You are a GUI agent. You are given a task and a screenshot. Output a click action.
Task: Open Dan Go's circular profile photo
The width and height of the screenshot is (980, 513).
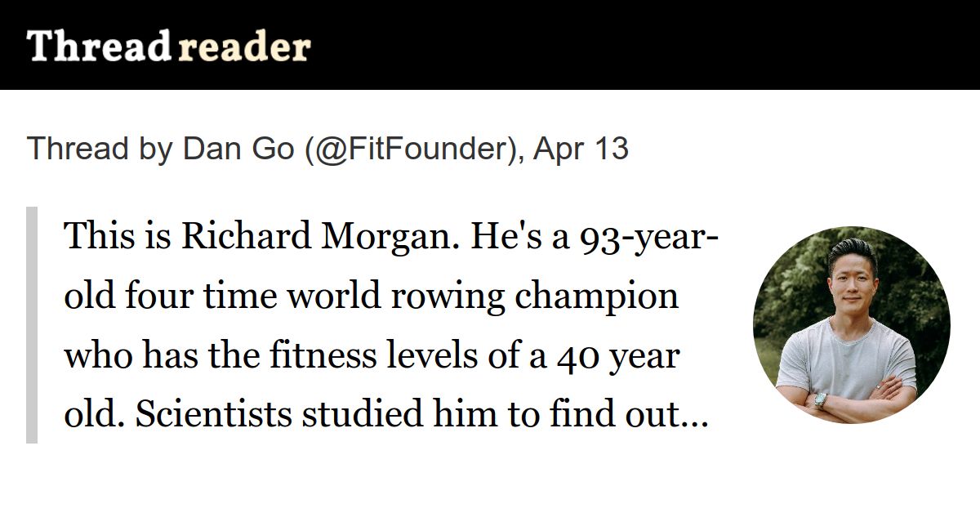(x=852, y=324)
